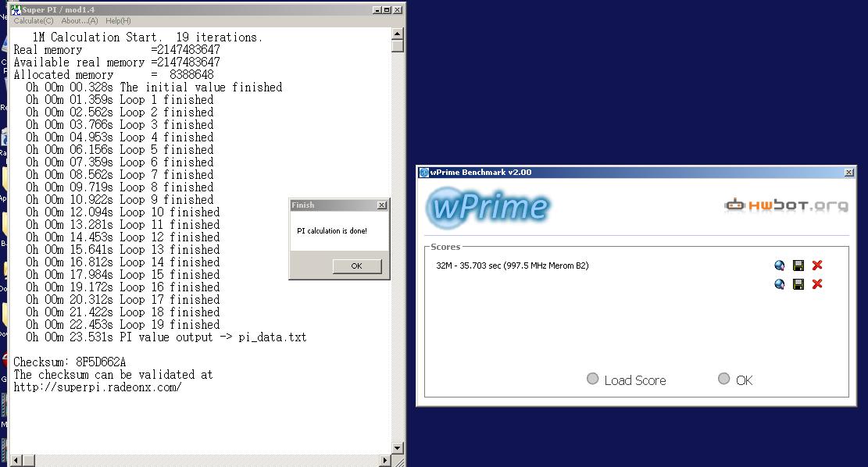Click the red X icon in the empty second score row
This screenshot has height=467, width=868.
point(817,284)
